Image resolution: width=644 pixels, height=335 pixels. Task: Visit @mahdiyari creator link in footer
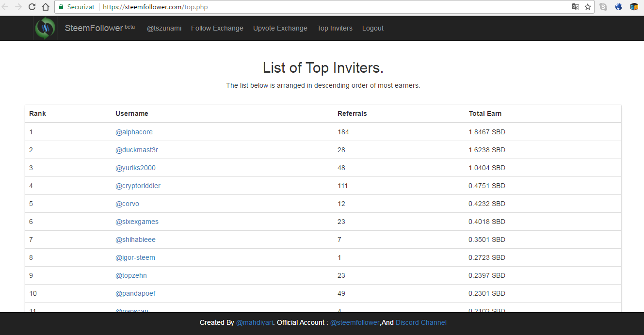[255, 322]
